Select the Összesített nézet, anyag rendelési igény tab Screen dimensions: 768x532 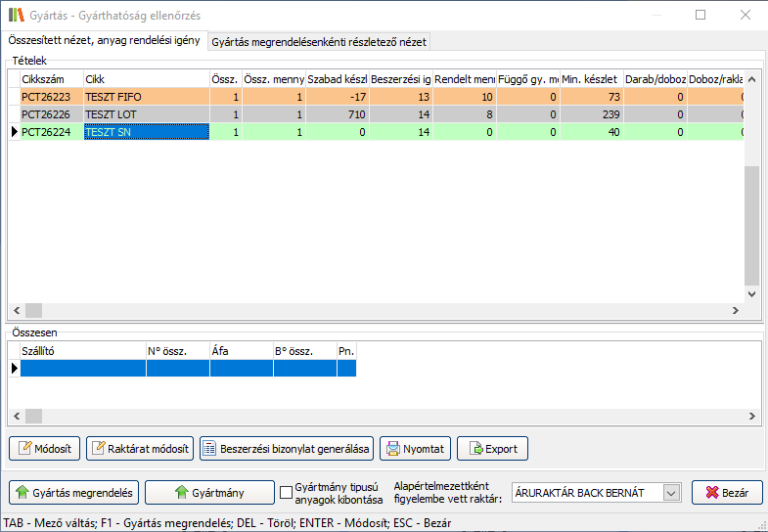click(x=104, y=41)
